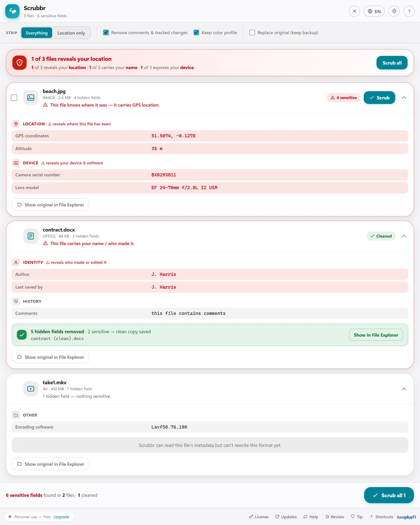
Task: Show original take1.mkv in File Explorer
Action: [50, 464]
